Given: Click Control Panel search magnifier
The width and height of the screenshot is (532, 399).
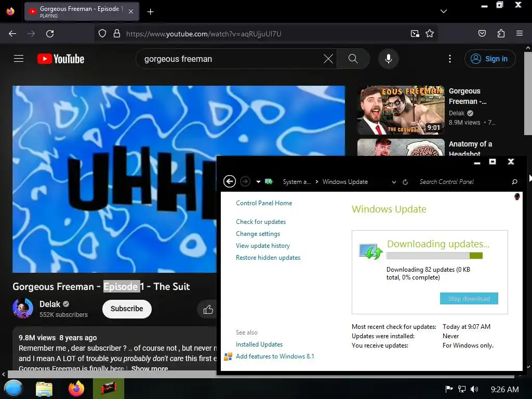Looking at the screenshot, I should [515, 182].
